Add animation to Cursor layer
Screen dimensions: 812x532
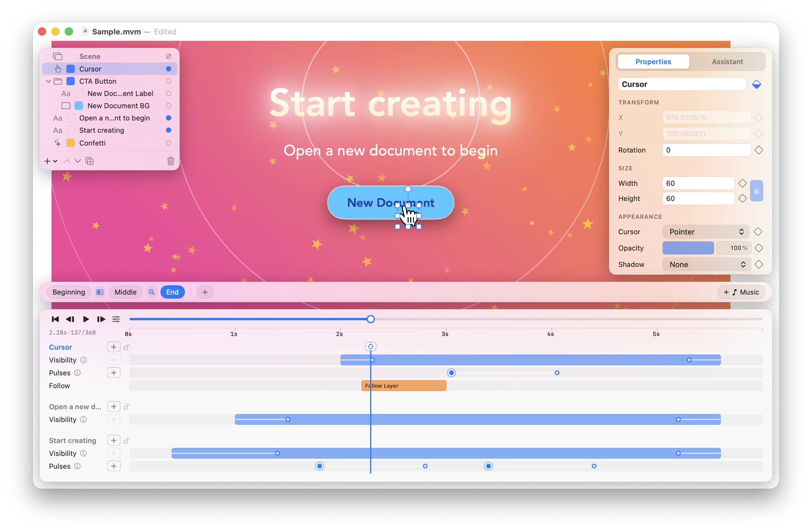(x=114, y=347)
